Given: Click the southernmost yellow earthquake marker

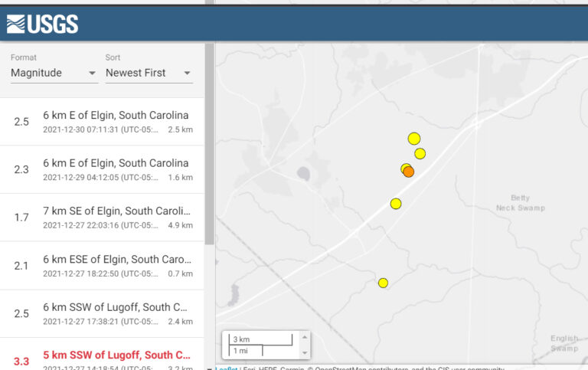Looking at the screenshot, I should (x=383, y=283).
